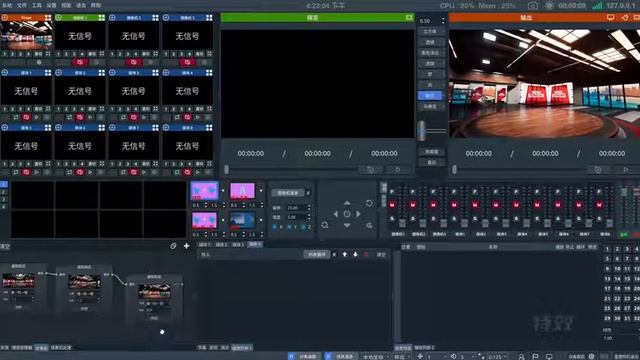Mute the 摄像机1 mixer channel
Screen dimensions: 640x360
[392, 204]
